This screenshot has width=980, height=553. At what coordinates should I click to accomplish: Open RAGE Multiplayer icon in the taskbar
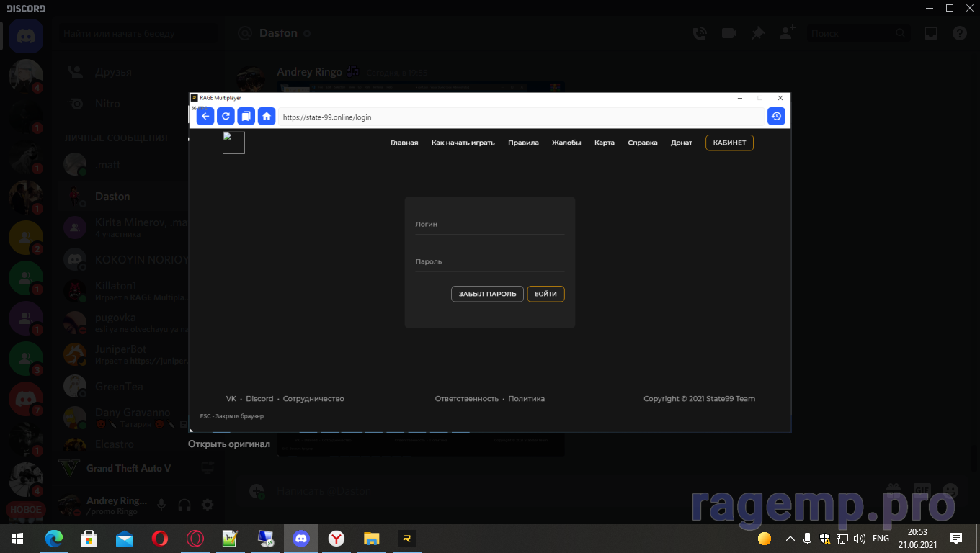(x=407, y=539)
